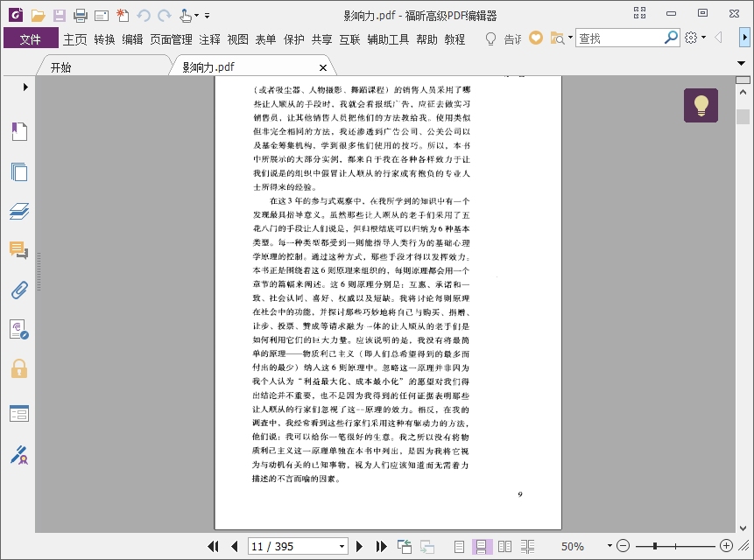Open the 教程 ribbon tab
This screenshot has height=560, width=754.
[x=455, y=38]
